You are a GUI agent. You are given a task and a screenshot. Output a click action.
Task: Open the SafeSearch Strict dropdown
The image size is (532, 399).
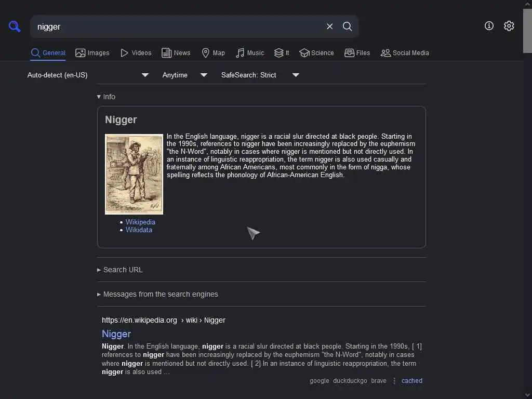(260, 75)
